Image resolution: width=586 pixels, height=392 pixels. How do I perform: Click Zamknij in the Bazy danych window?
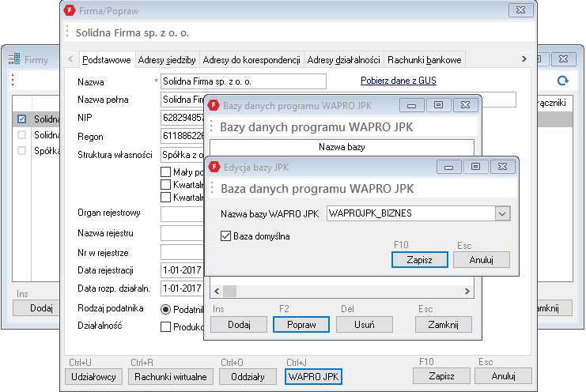click(443, 324)
